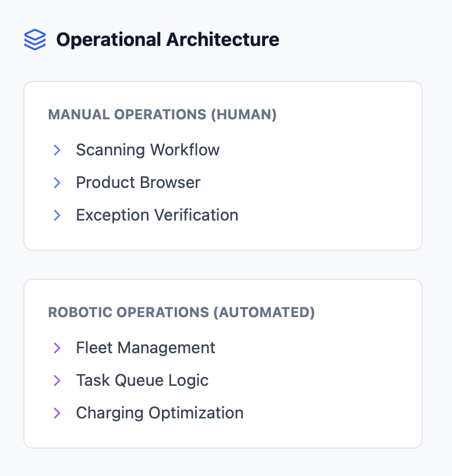
Task: Click the purple chevron for Charging Optimization
Action: click(x=57, y=413)
